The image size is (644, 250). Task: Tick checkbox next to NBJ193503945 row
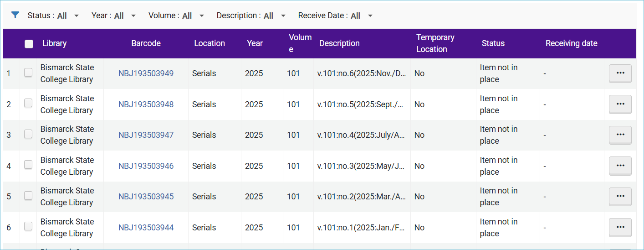[28, 196]
